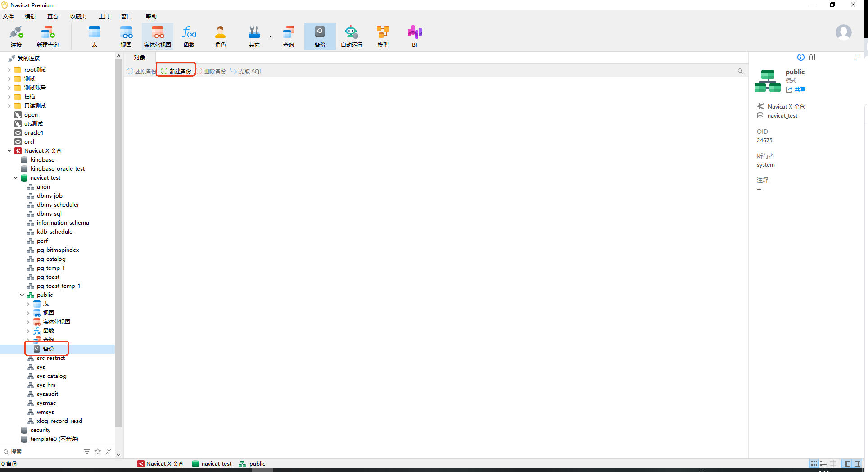Select the 备份 node under public
The height and width of the screenshot is (472, 868).
[x=48, y=349]
